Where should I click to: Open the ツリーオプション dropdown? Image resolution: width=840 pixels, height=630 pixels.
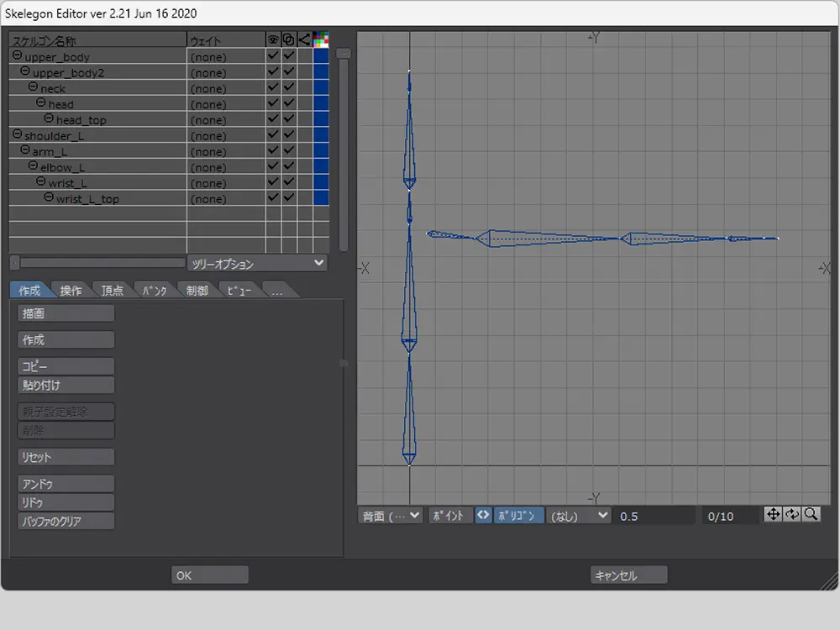[257, 264]
